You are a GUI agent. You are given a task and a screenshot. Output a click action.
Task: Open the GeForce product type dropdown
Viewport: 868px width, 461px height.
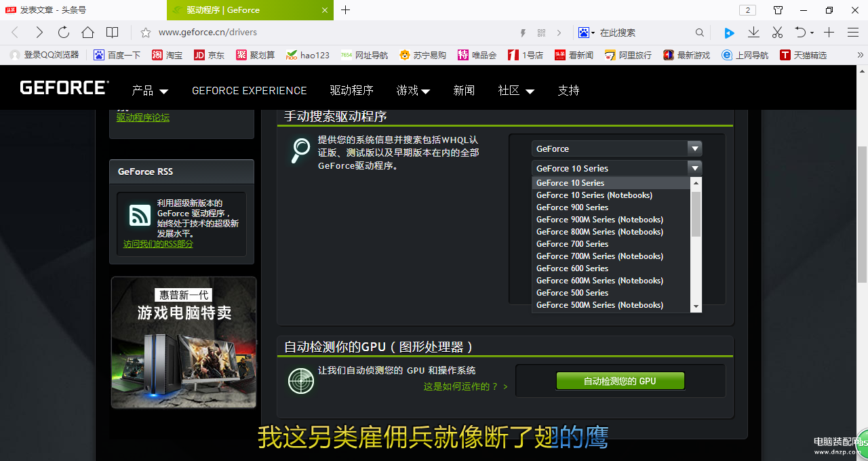click(617, 148)
